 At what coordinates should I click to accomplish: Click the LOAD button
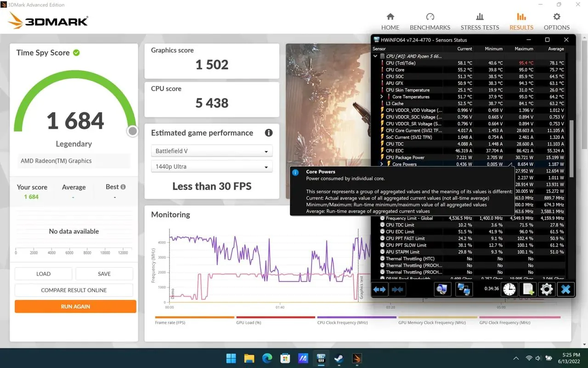point(43,274)
